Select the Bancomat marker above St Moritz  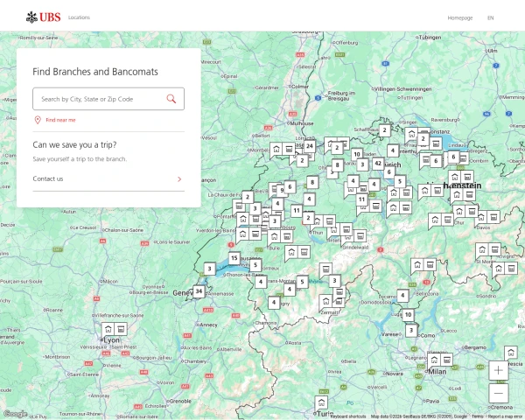coord(495,249)
